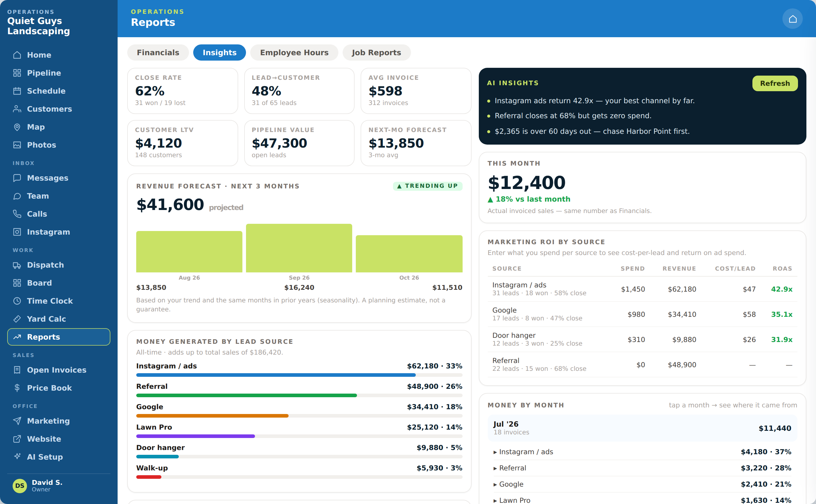Screen dimensions: 816x504
Task: Click the Google orange progress bar
Action: [x=212, y=416]
